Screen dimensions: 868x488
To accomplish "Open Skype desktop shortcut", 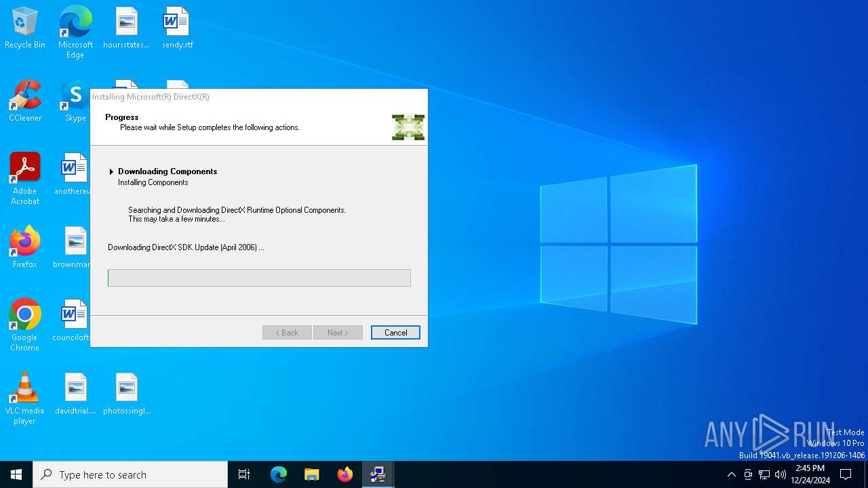I will click(75, 101).
